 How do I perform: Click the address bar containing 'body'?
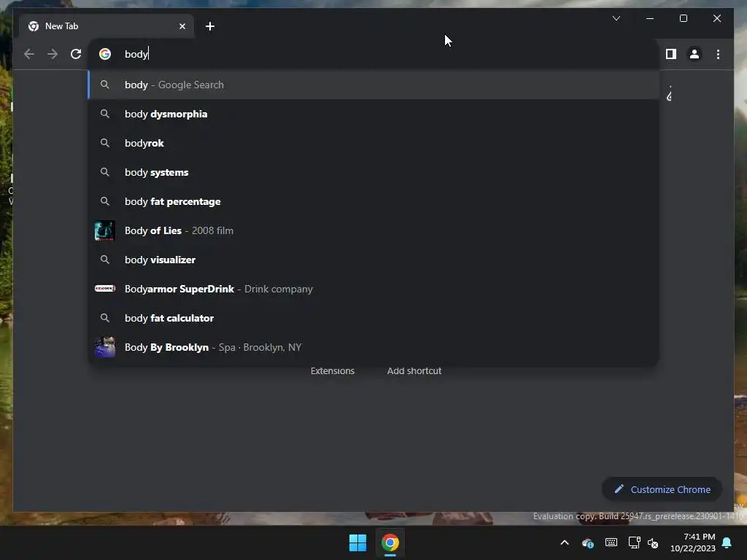374,54
